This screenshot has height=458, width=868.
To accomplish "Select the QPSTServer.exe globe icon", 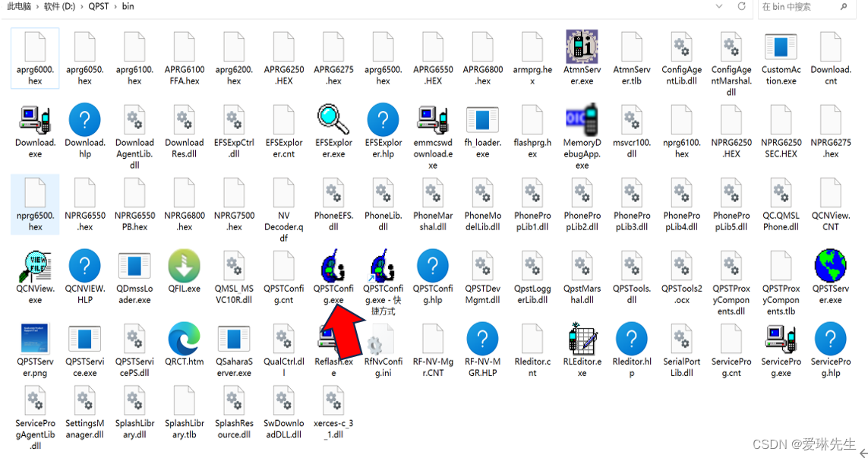I will coord(830,266).
